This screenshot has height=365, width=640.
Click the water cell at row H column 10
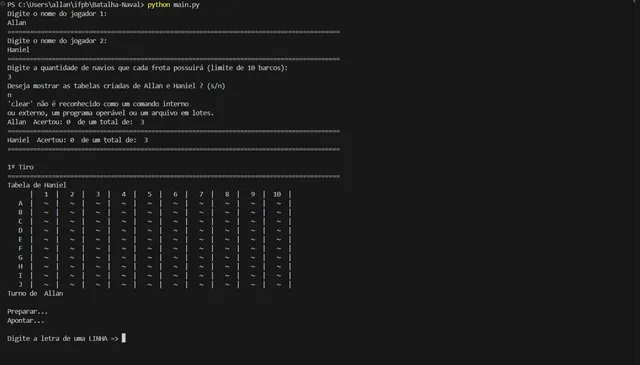(279, 266)
